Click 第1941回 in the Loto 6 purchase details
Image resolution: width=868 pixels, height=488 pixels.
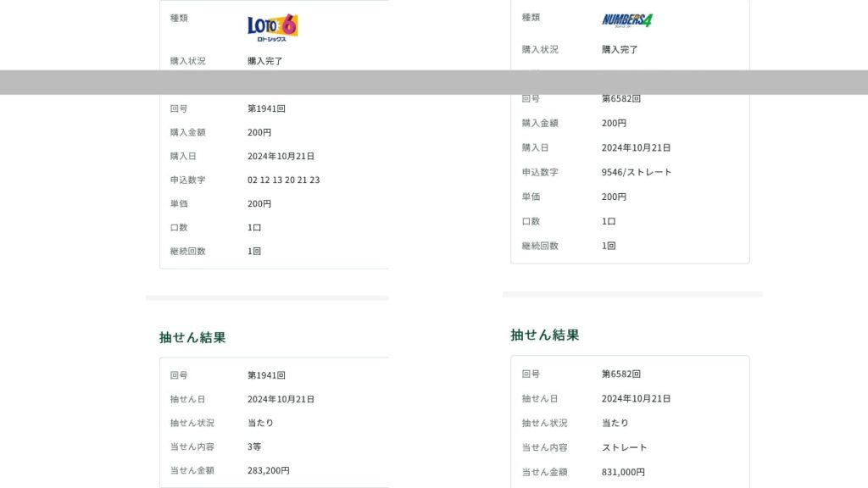(x=266, y=108)
